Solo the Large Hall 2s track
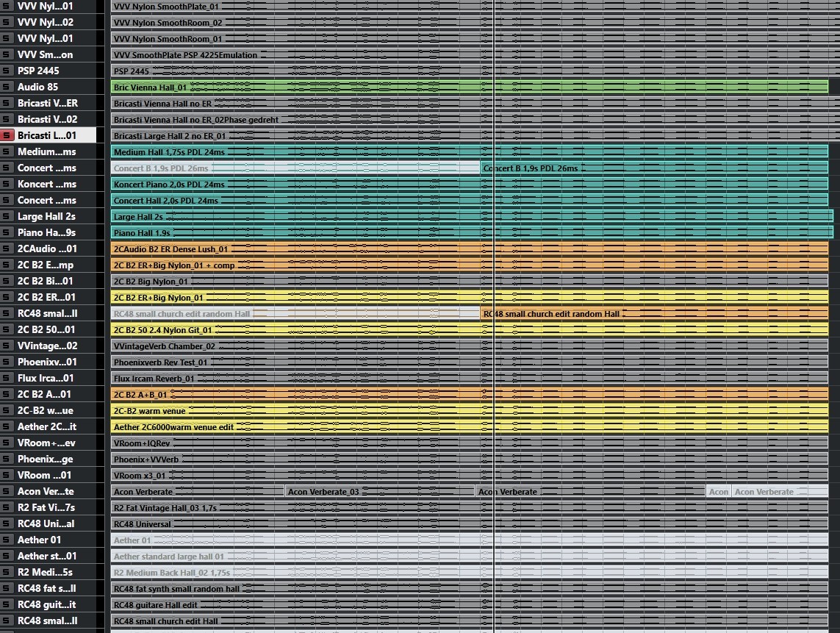This screenshot has height=633, width=840. pyautogui.click(x=7, y=216)
